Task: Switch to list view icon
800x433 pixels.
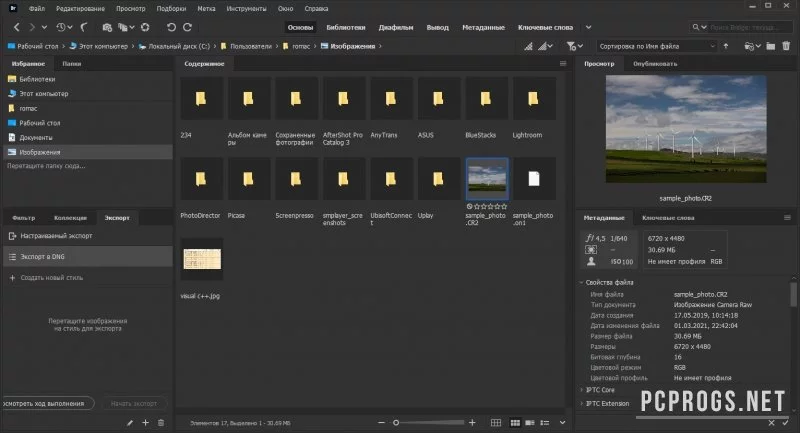Action: tap(545, 423)
